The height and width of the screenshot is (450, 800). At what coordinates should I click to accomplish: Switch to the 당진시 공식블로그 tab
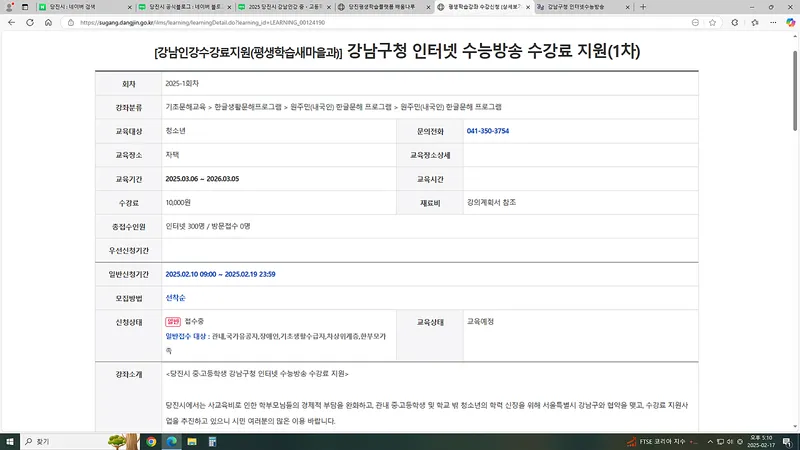183,7
